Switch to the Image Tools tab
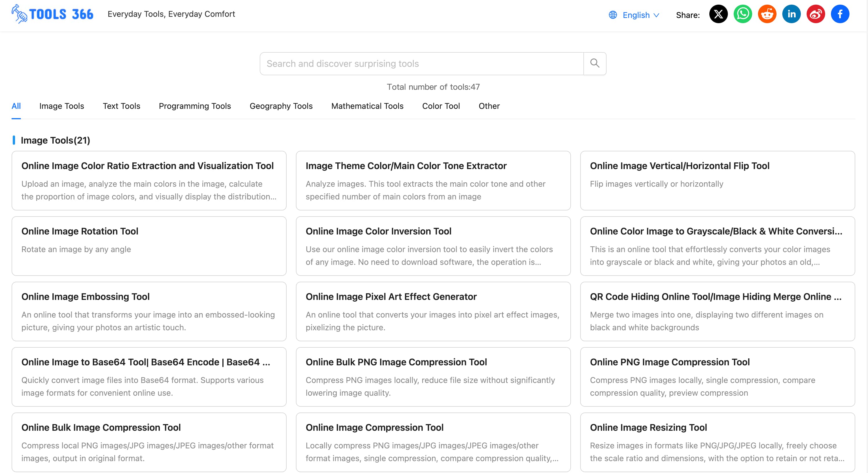This screenshot has height=473, width=868. pos(62,106)
